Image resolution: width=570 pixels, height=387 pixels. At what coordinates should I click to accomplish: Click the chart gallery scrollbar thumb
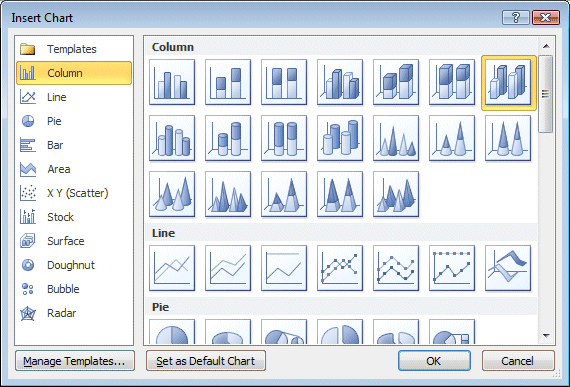coord(546,94)
